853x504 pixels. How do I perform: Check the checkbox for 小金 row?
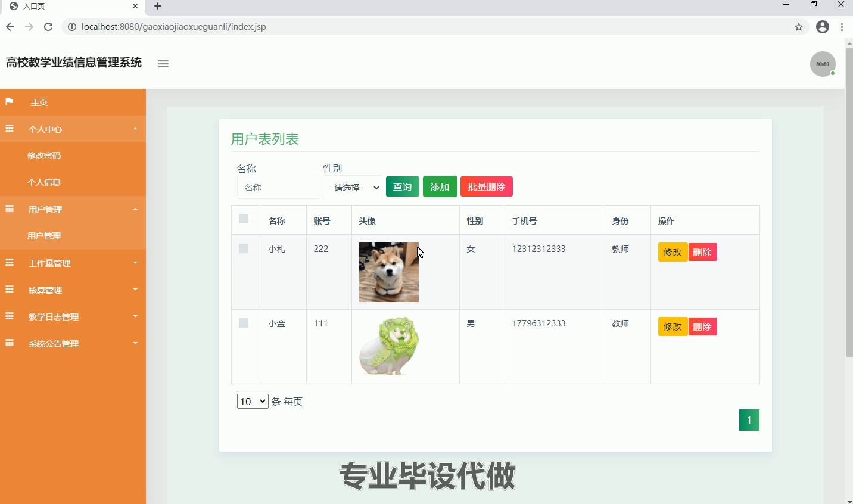pyautogui.click(x=244, y=323)
